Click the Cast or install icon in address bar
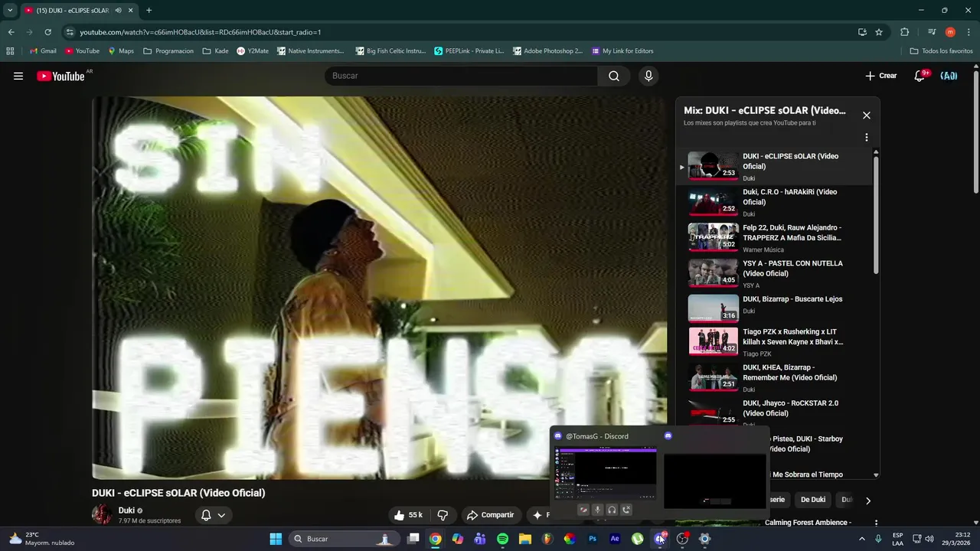Viewport: 980px width, 551px height. [x=862, y=32]
